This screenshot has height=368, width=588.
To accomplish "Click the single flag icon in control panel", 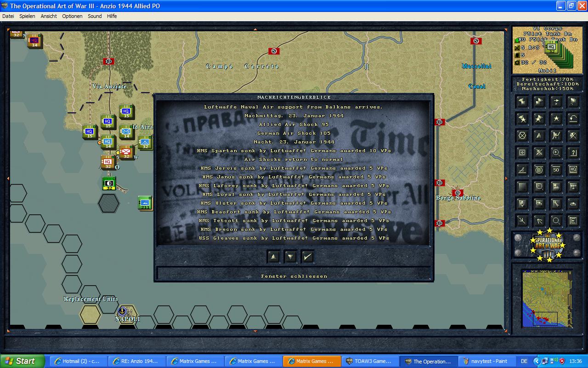I will [573, 102].
